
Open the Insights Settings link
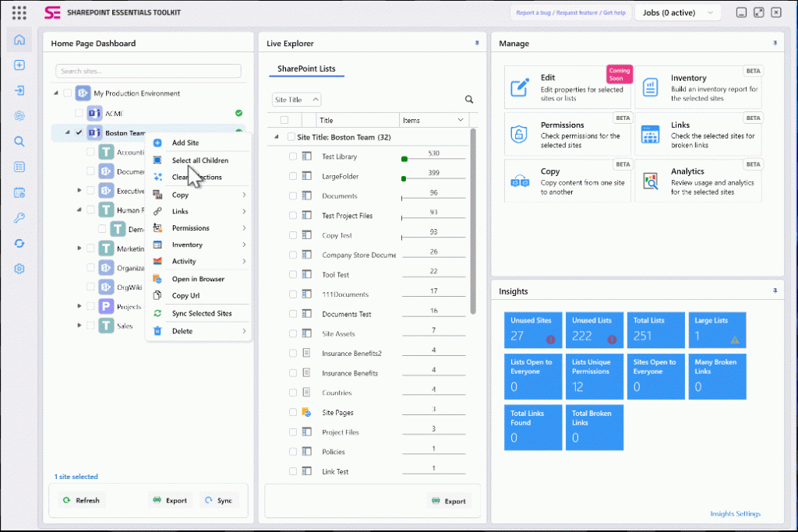pyautogui.click(x=735, y=513)
